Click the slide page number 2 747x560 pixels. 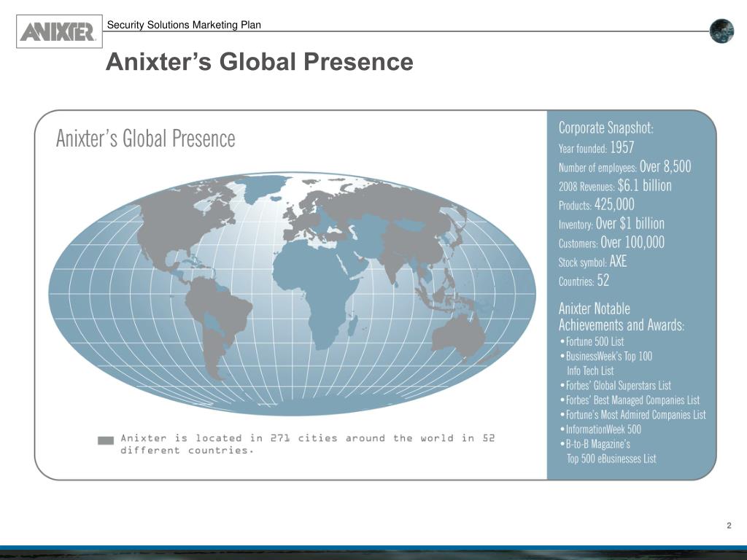coord(729,526)
